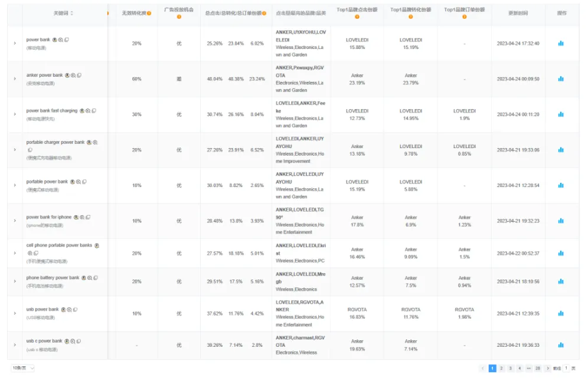Click help icon under Top1品牌订单份额 header

464,17
